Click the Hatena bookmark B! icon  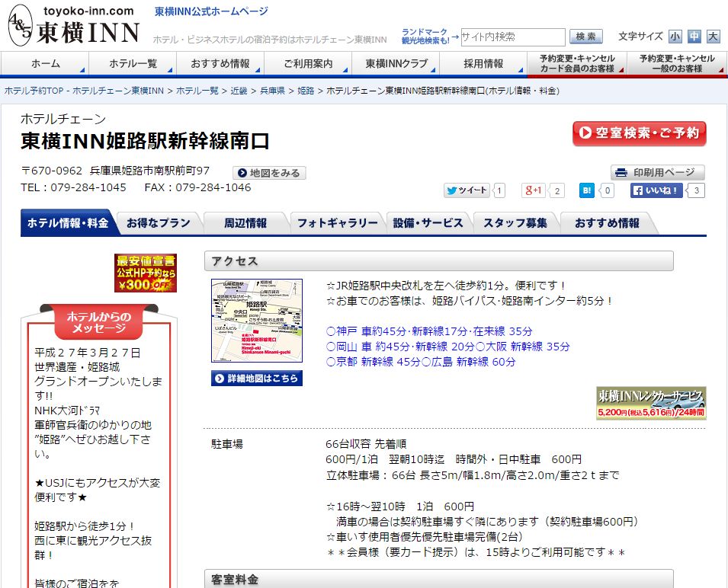point(587,190)
